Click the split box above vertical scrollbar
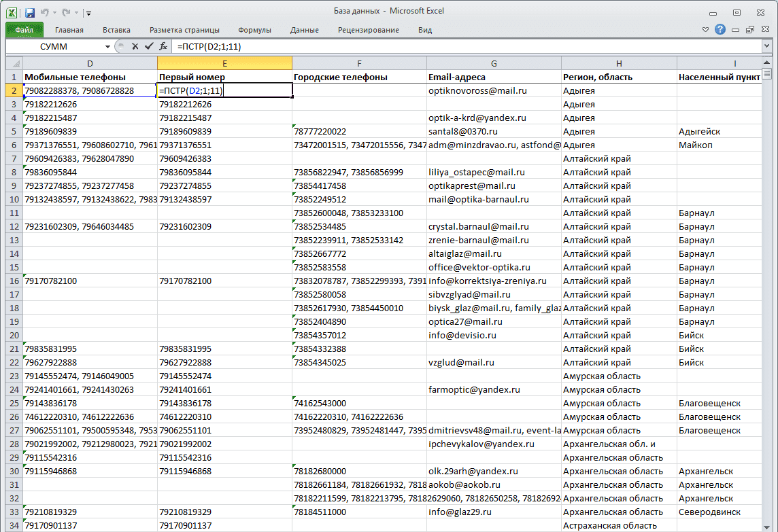This screenshot has width=778, height=532. [x=767, y=56]
